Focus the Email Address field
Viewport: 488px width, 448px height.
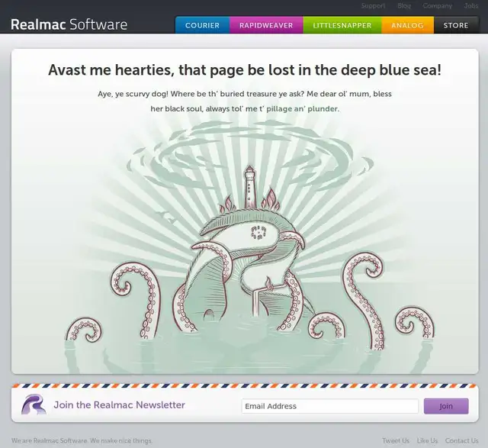pos(330,406)
